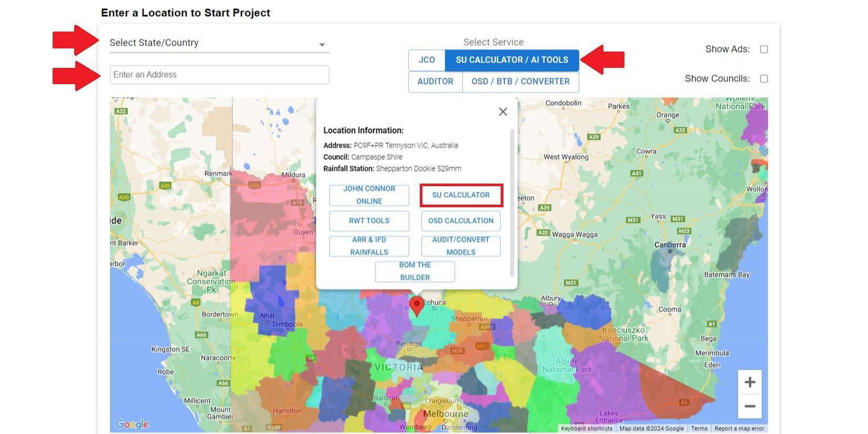868x434 pixels.
Task: Click the Canberra label on map
Action: pyautogui.click(x=670, y=245)
